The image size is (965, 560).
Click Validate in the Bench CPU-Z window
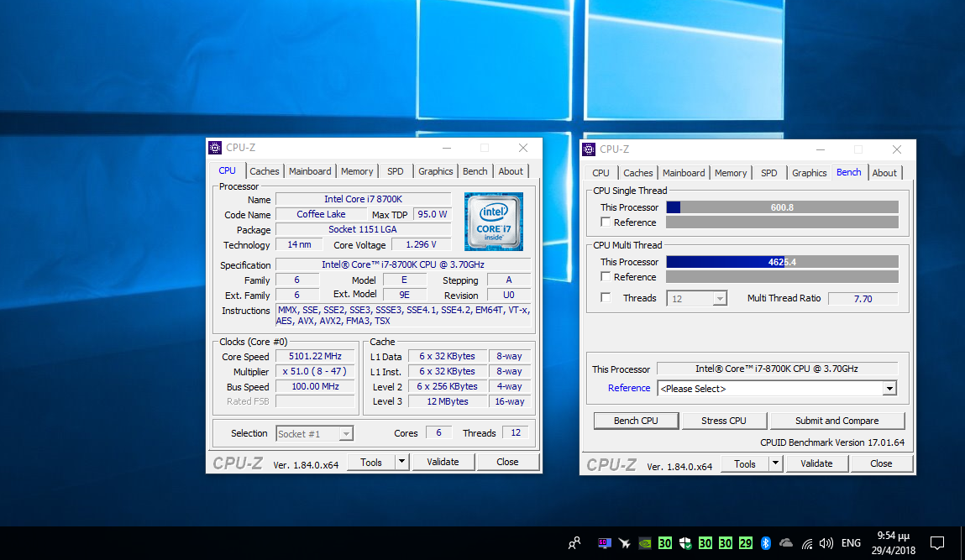816,463
